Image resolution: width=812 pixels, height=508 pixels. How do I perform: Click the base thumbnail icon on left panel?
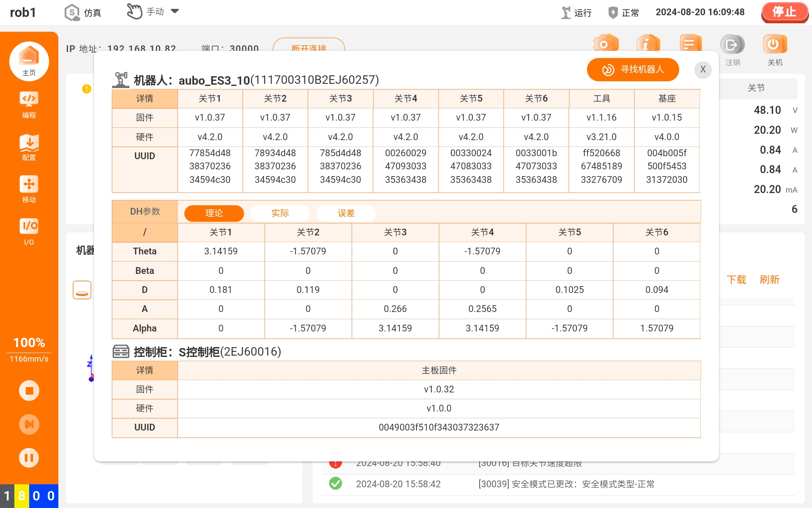82,290
